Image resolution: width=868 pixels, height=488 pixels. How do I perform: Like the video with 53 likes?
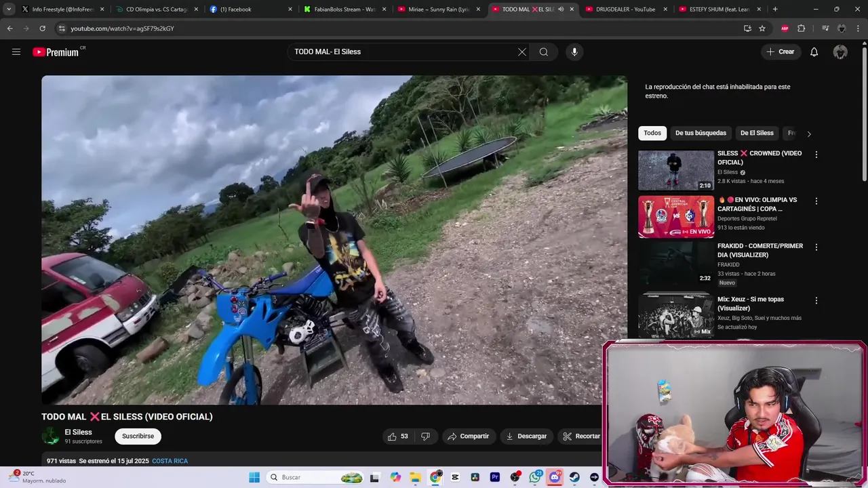(x=397, y=436)
